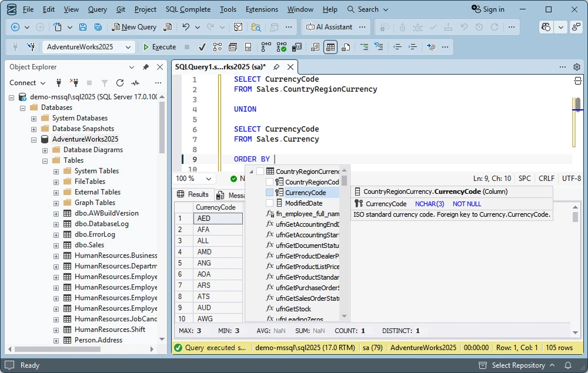588x373 pixels.
Task: Toggle Include Client Statistics icon
Action: tap(297, 47)
